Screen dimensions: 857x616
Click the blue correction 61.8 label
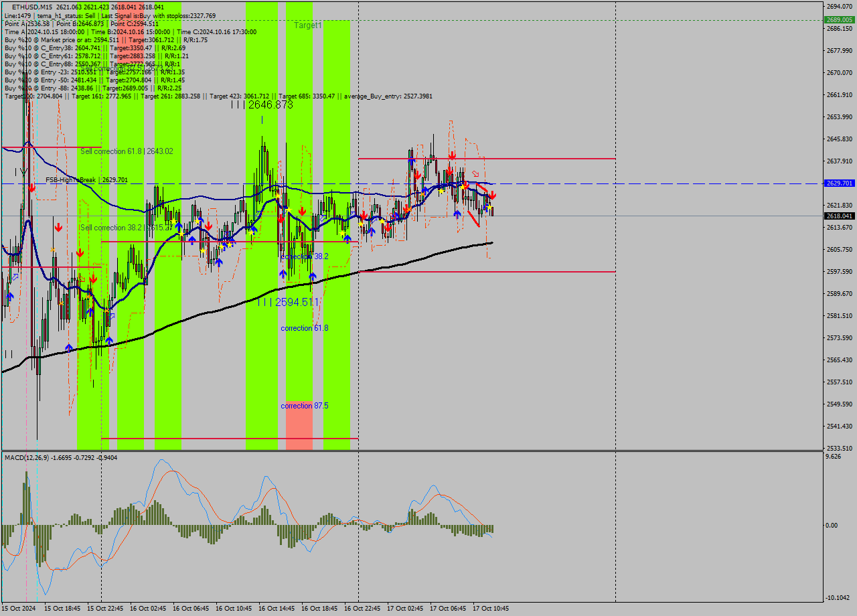point(305,328)
